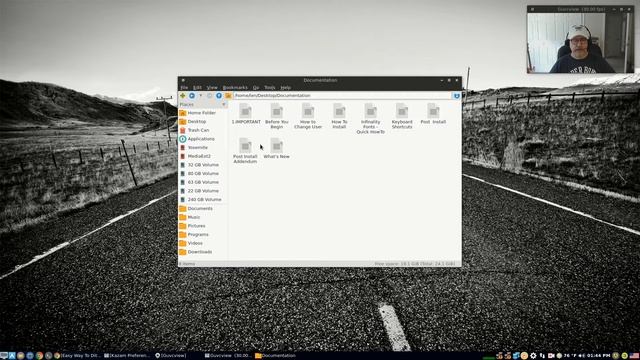This screenshot has height=360, width=640.
Task: Open the Go menu
Action: coord(256,87)
